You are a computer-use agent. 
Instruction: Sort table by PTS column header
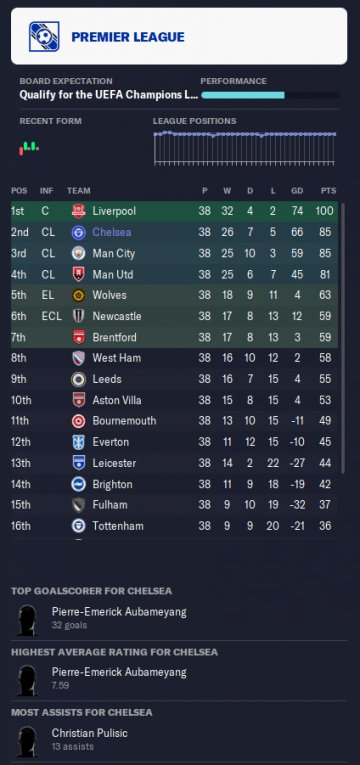[328, 191]
